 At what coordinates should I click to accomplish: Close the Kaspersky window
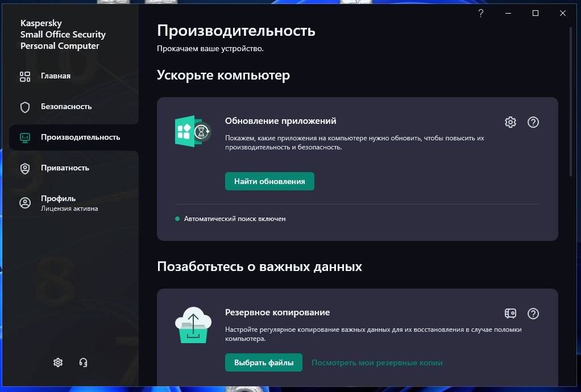562,13
